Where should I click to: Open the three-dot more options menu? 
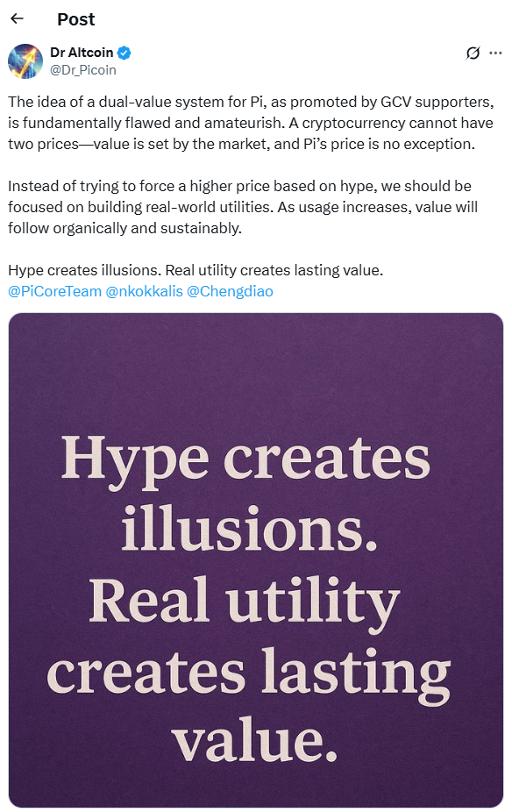pyautogui.click(x=495, y=53)
